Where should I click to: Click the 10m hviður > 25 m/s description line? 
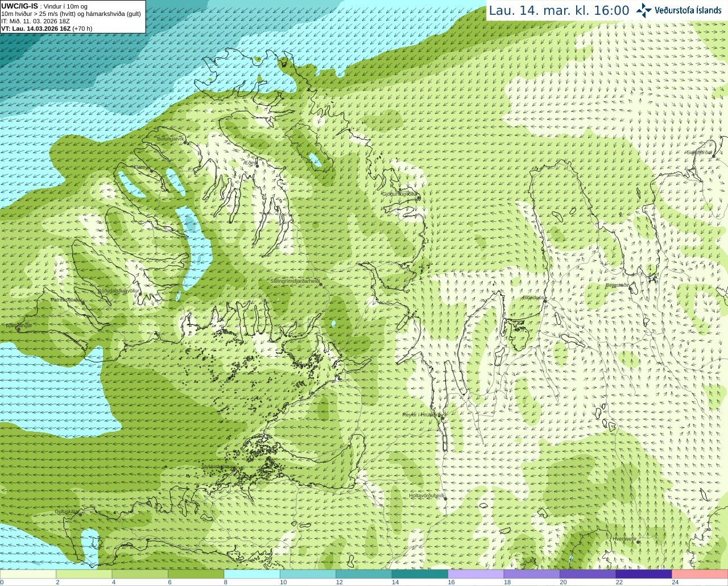71,14
